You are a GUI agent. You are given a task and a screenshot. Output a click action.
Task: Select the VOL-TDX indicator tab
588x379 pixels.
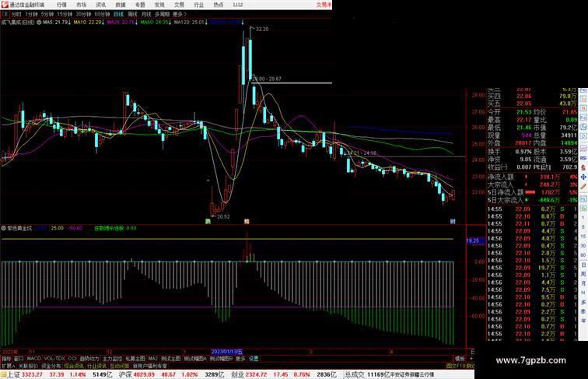[x=54, y=359]
